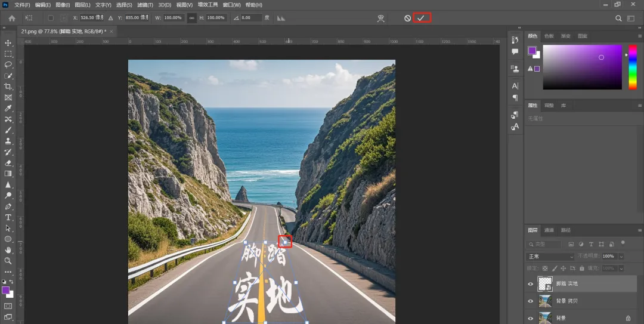
Task: Toggle the width-height link (maintain aspect ratio)
Action: [x=191, y=18]
